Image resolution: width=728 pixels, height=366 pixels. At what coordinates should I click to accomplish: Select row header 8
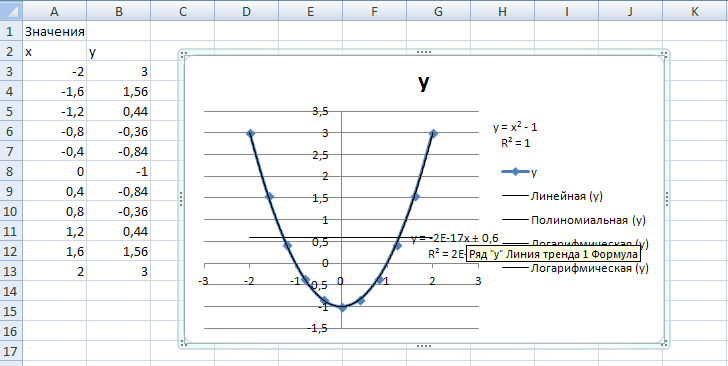click(x=11, y=172)
